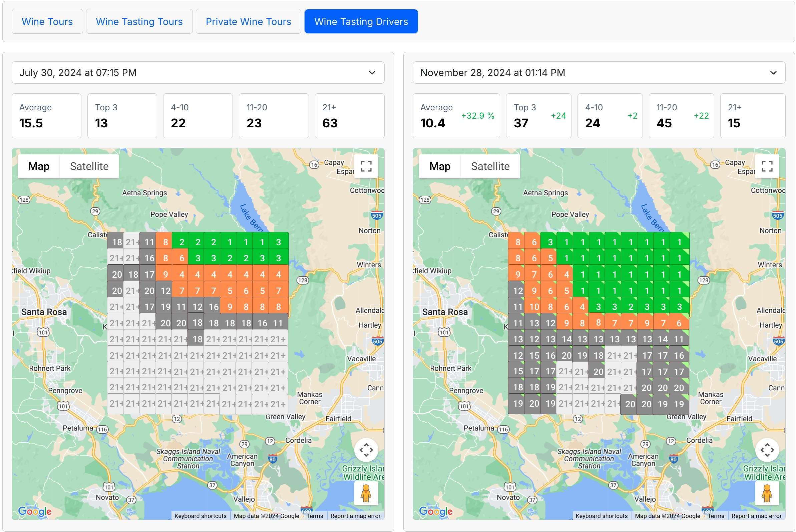
Task: Open Report a map error link on right map
Action: pos(756,516)
